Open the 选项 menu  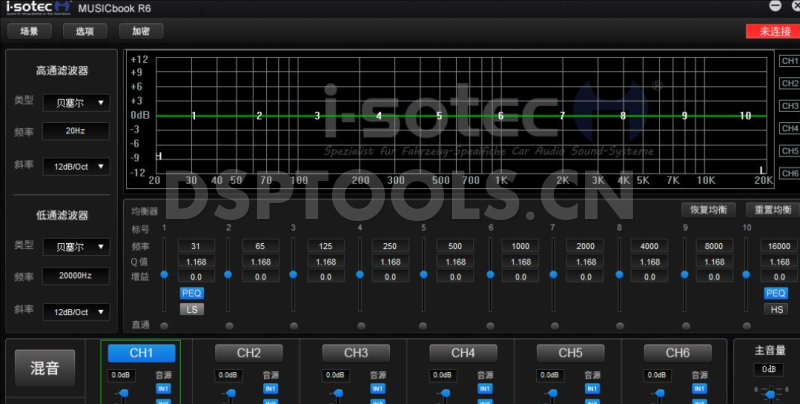click(85, 31)
